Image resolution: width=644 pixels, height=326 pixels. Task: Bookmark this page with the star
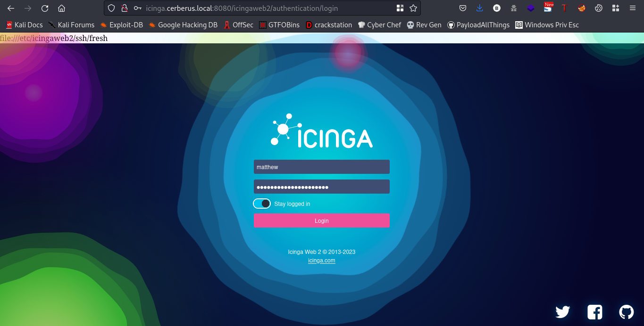pos(413,8)
